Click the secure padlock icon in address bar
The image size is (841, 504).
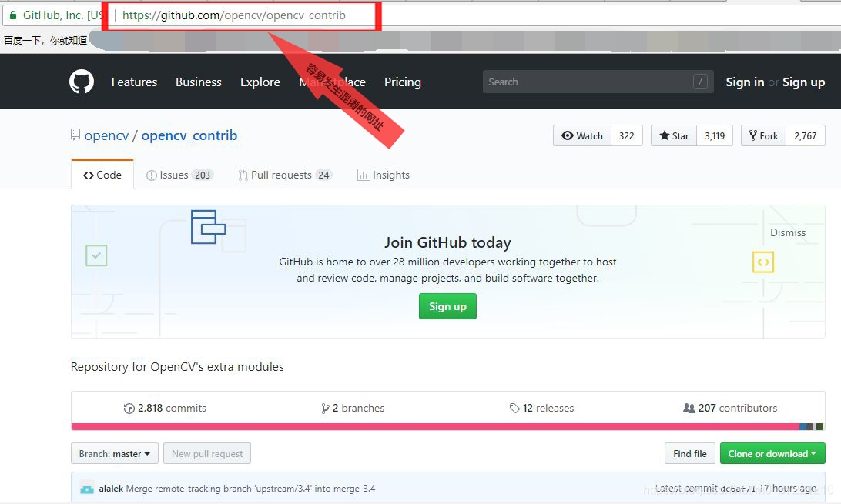click(13, 15)
